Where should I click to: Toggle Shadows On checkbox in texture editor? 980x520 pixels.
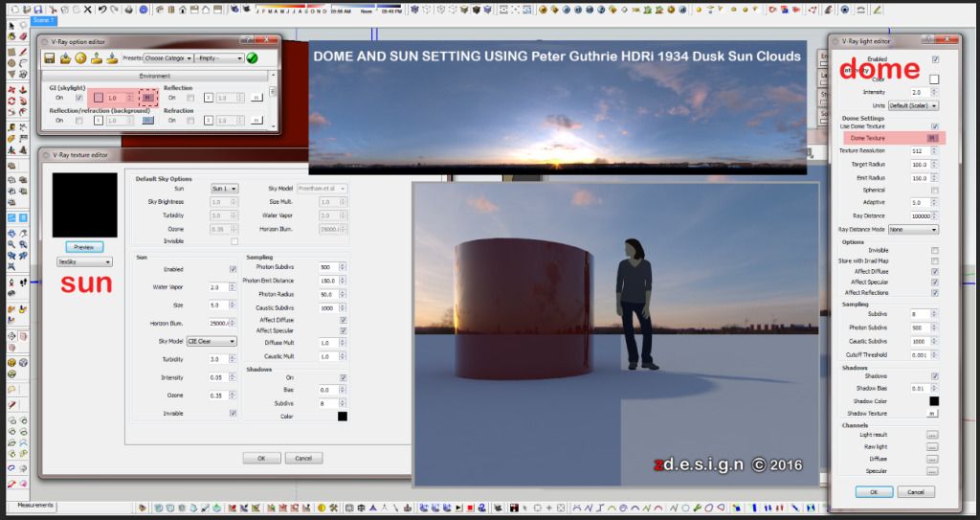(344, 377)
